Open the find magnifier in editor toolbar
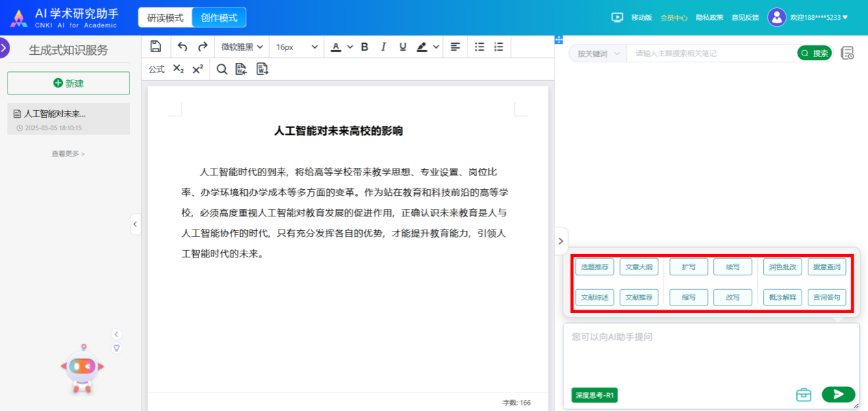The image size is (868, 411). 222,68
